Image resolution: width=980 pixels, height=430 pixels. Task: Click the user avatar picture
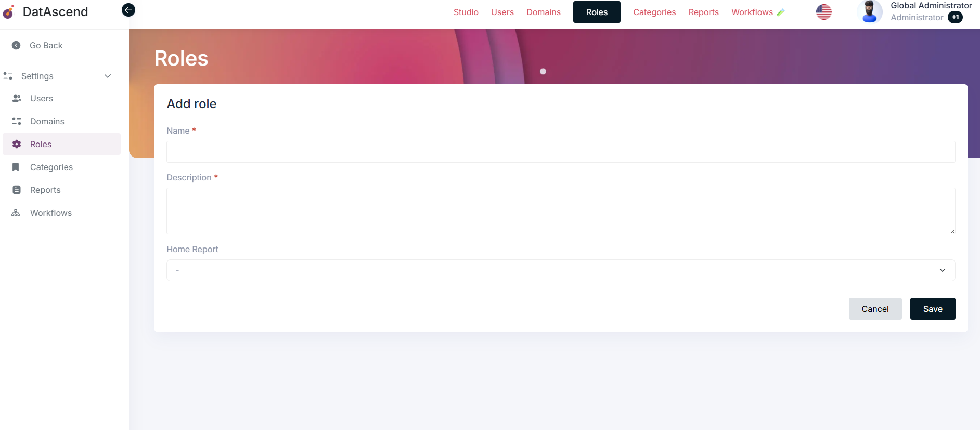point(869,12)
